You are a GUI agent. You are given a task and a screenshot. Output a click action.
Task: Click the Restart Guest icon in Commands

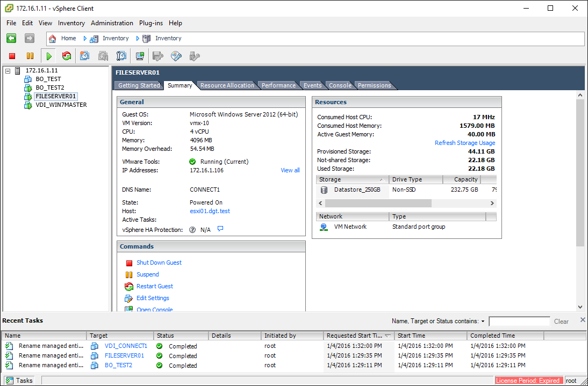[x=129, y=286]
